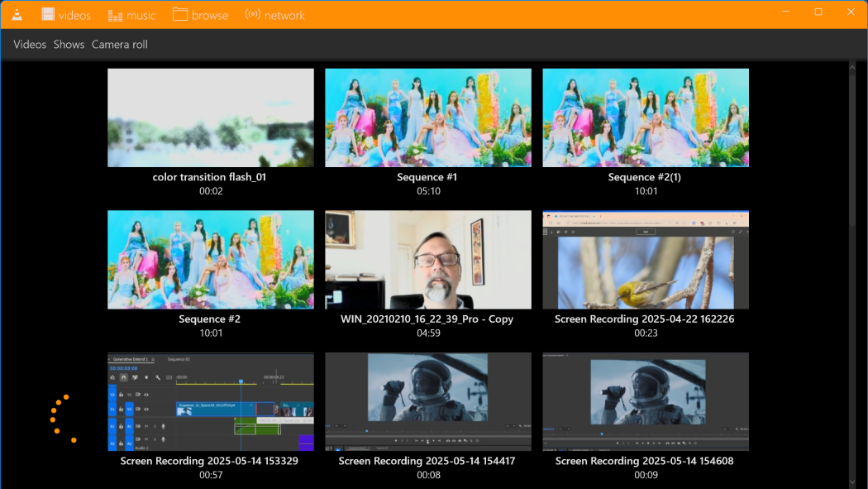This screenshot has width=868, height=489.
Task: Switch to the music section
Action: [x=131, y=15]
